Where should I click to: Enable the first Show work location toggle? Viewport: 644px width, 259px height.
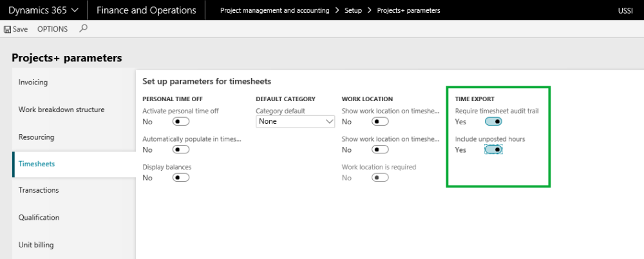381,122
